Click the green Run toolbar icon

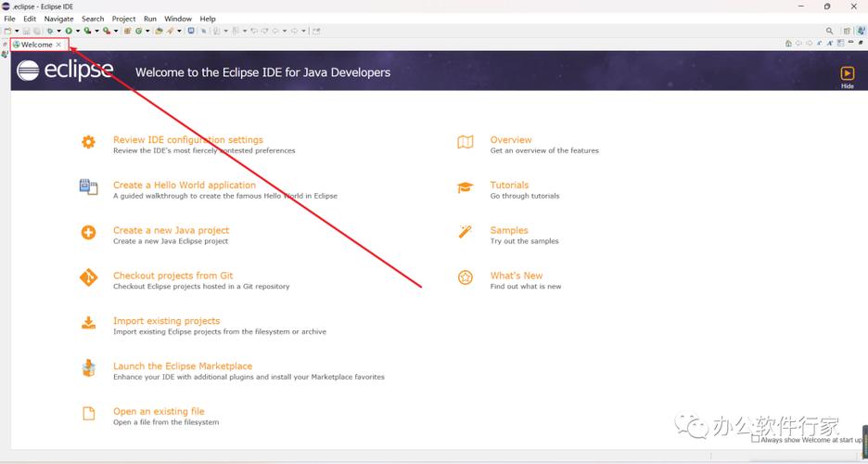[x=69, y=31]
